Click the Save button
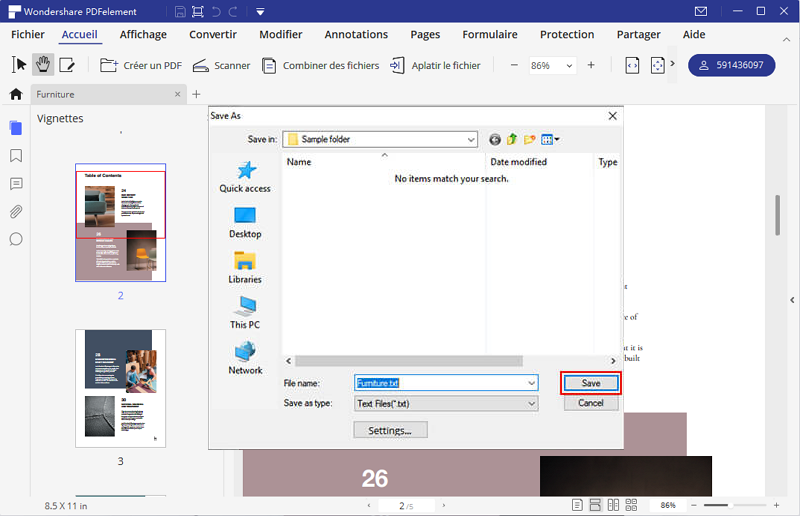Viewport: 800px width, 516px height. pos(591,383)
